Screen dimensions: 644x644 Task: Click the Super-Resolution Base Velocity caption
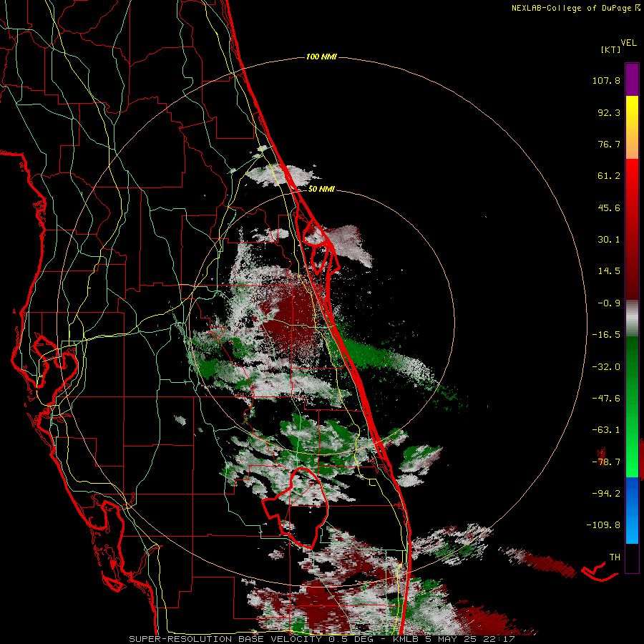tap(321, 639)
